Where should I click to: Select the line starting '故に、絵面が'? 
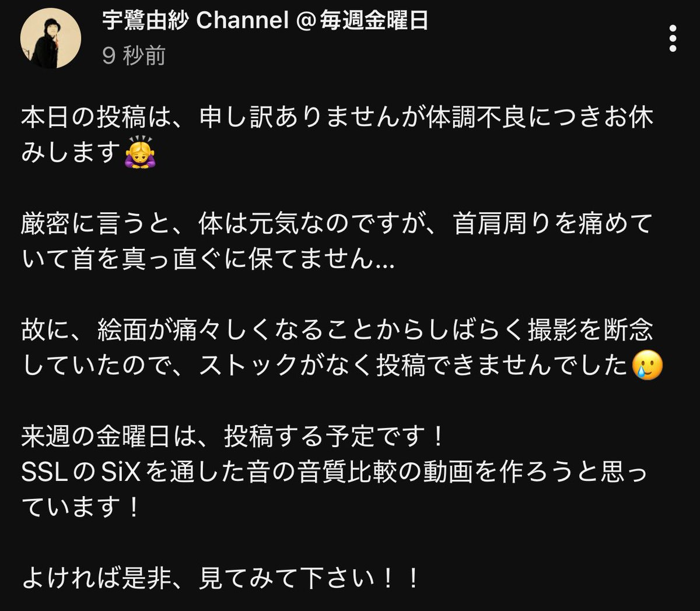click(x=337, y=331)
